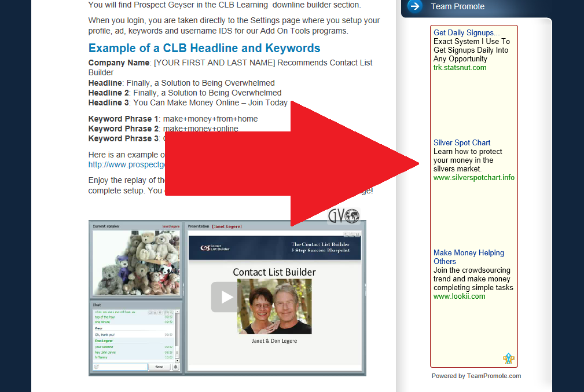Click the bell icon beside the Send button
The height and width of the screenshot is (392, 584).
176,367
